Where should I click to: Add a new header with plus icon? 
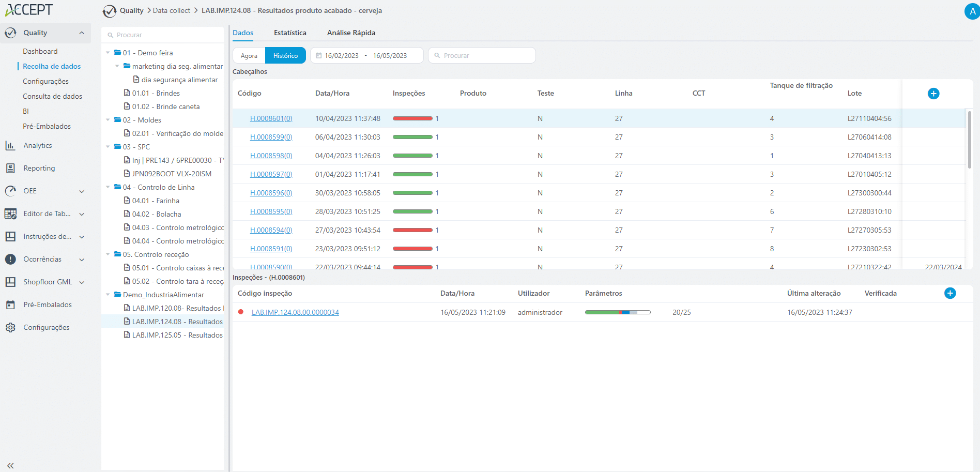[933, 94]
